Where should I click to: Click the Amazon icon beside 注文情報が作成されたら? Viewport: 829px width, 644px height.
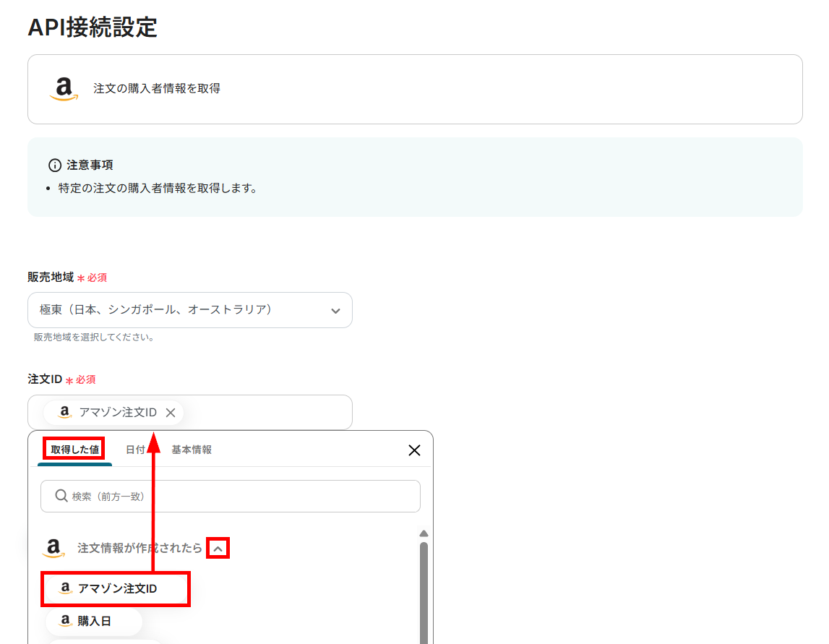(x=53, y=548)
